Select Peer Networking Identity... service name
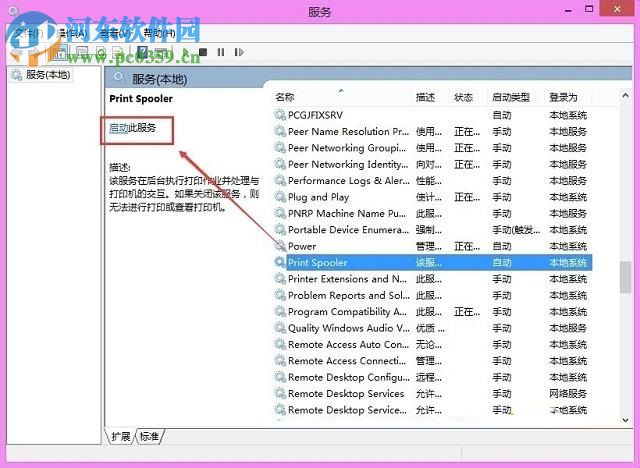 (x=348, y=164)
